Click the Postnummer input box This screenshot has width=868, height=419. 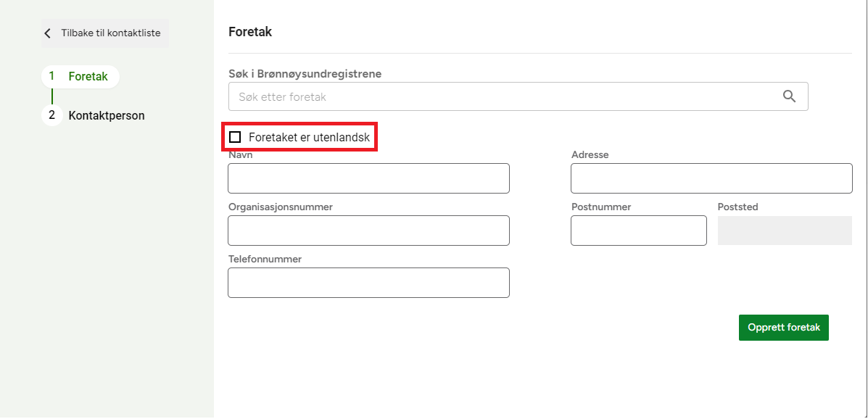638,231
